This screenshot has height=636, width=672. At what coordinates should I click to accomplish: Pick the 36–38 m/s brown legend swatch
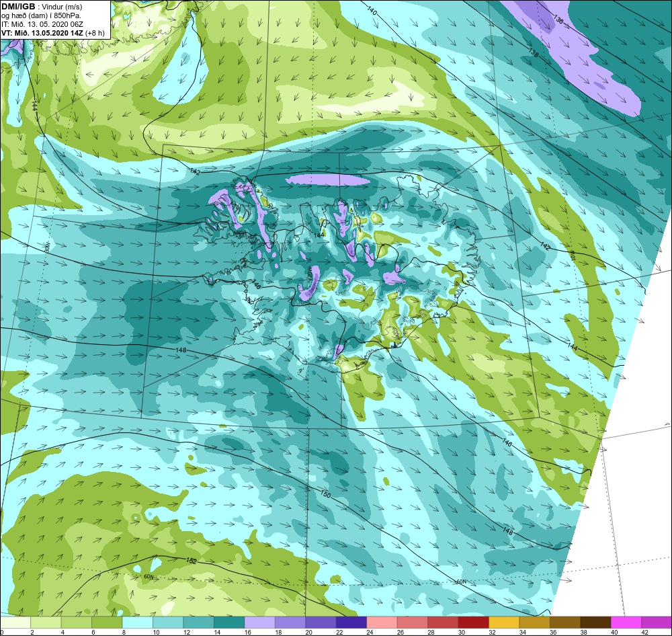[x=565, y=623]
